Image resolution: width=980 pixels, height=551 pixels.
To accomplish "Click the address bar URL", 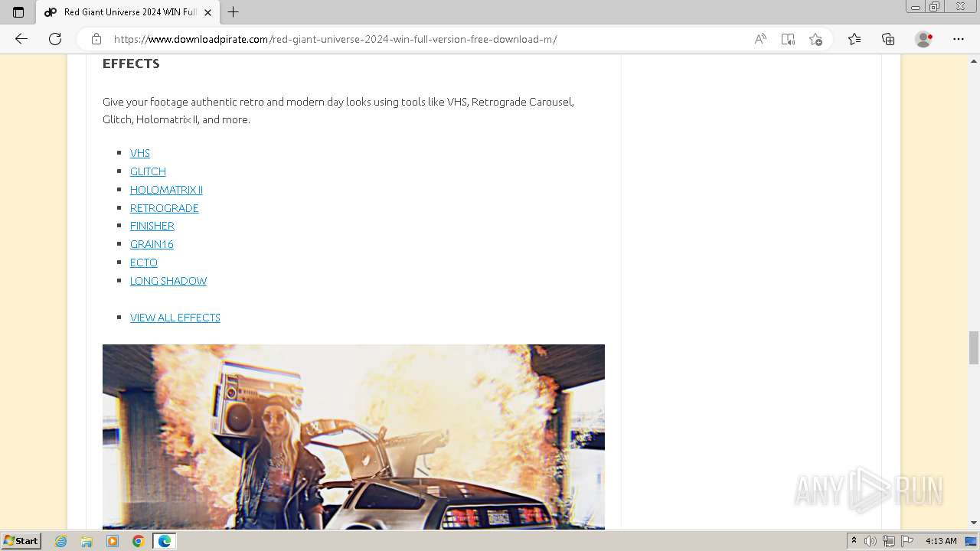I will pyautogui.click(x=335, y=39).
